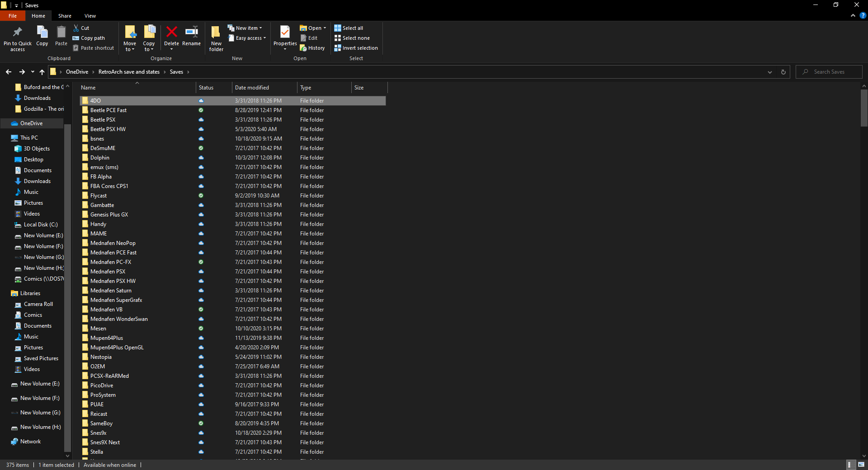Click the Pin to Quick access icon
This screenshot has height=470, width=868.
pyautogui.click(x=18, y=32)
